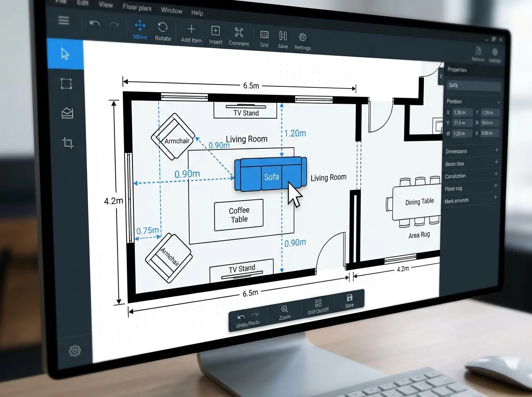Screen dimensions: 532x397
Task: Select the lower left Armchair
Action: (169, 258)
